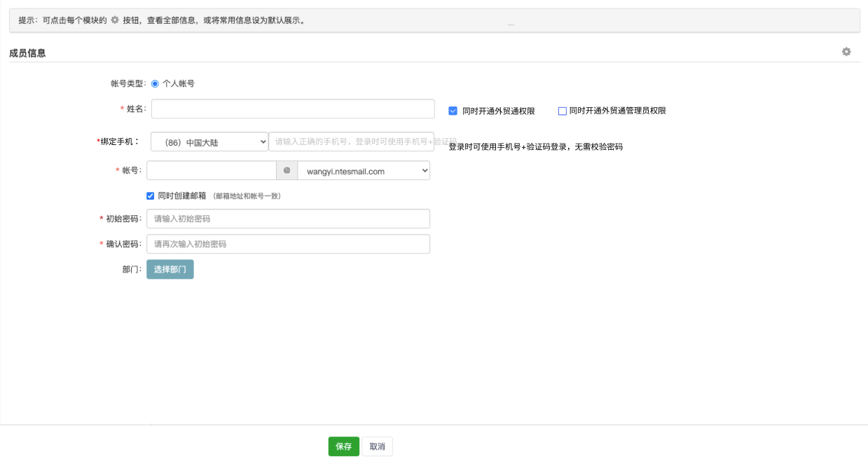
Task: Click the @ symbol beside the account field
Action: (x=287, y=170)
